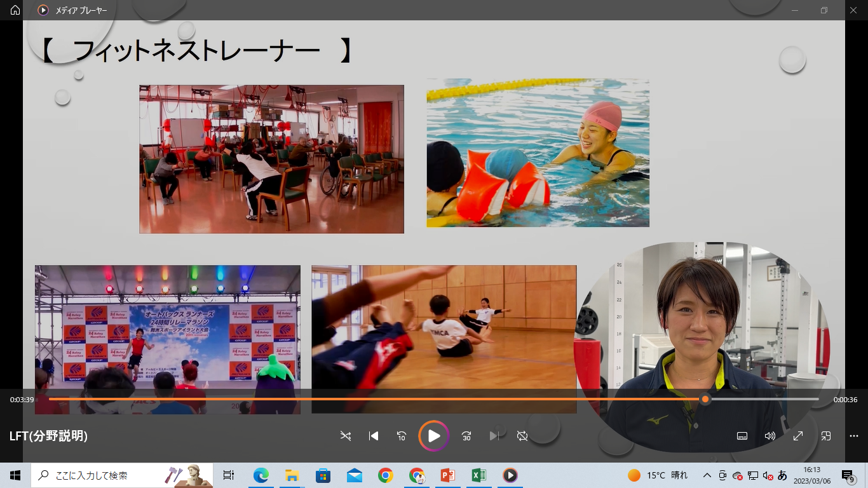Viewport: 868px width, 488px height.
Task: Toggle repeat mode
Action: point(522,436)
